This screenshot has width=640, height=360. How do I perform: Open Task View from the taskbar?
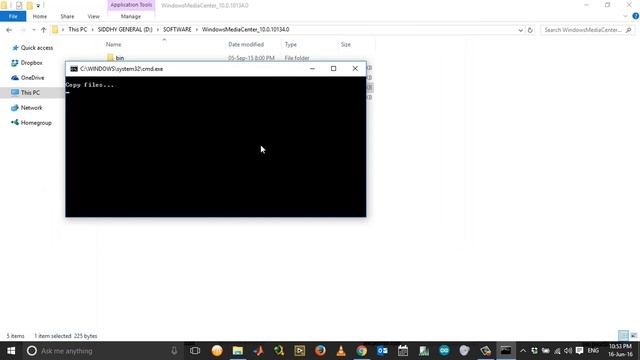click(x=195, y=351)
